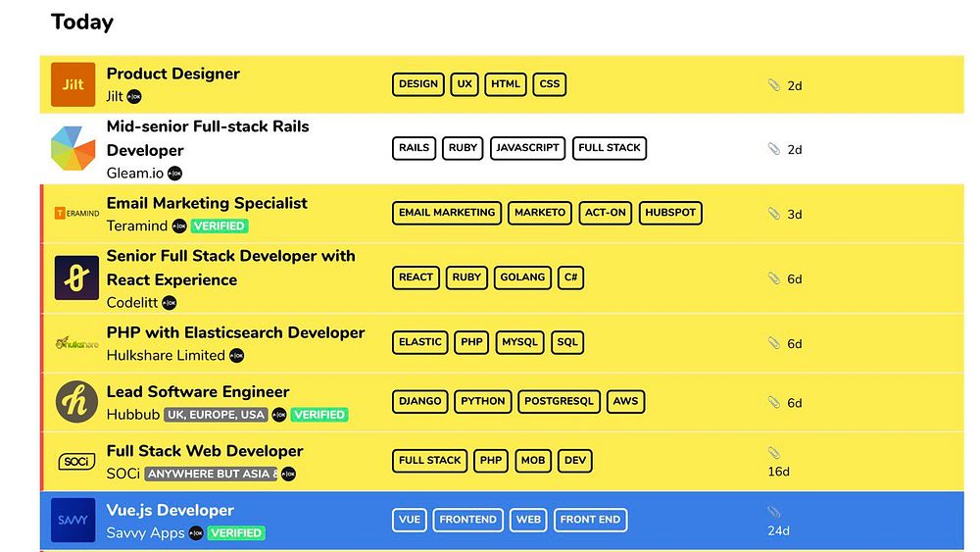Click the UK, EUROPE, USA location badge

coord(216,415)
